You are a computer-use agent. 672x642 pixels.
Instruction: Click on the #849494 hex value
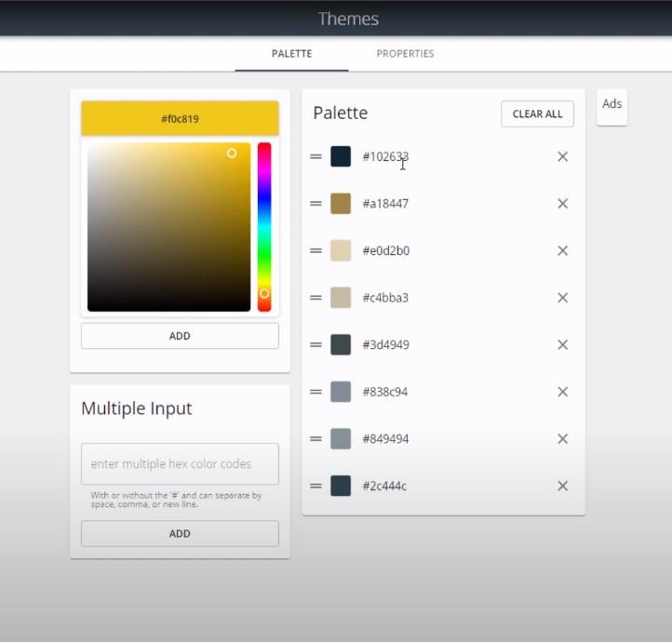385,439
